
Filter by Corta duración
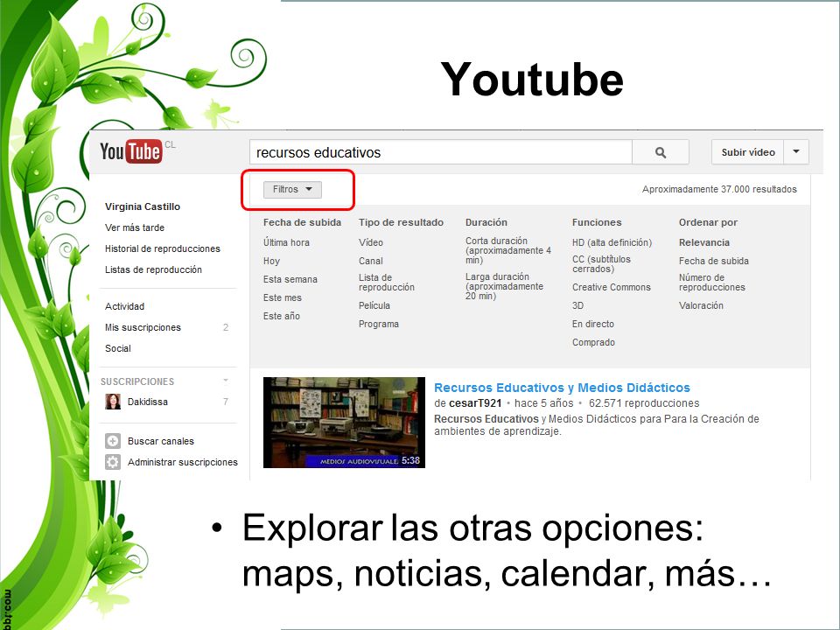point(507,250)
